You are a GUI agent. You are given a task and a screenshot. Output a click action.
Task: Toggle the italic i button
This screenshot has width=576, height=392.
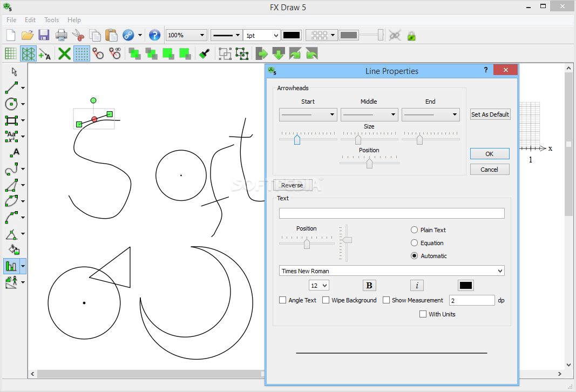coord(417,286)
